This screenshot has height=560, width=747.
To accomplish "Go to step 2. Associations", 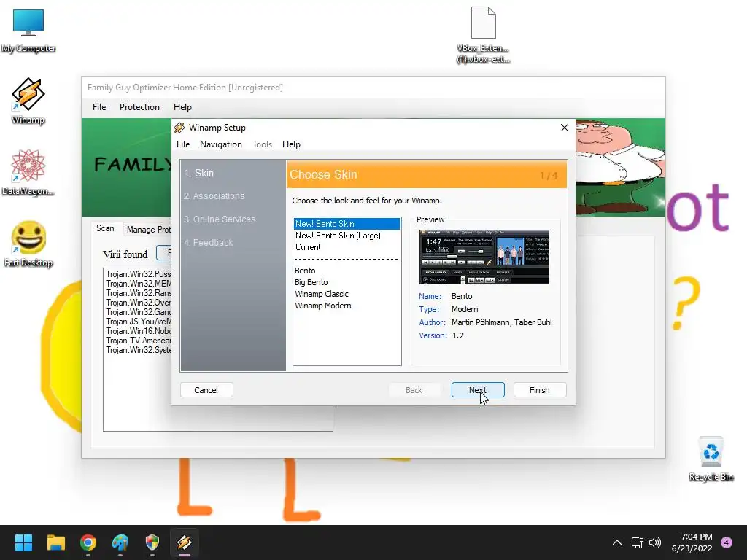I will (x=214, y=195).
